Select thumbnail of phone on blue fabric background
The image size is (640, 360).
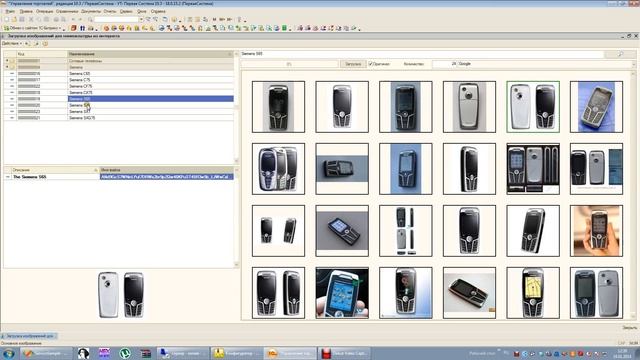(596, 107)
